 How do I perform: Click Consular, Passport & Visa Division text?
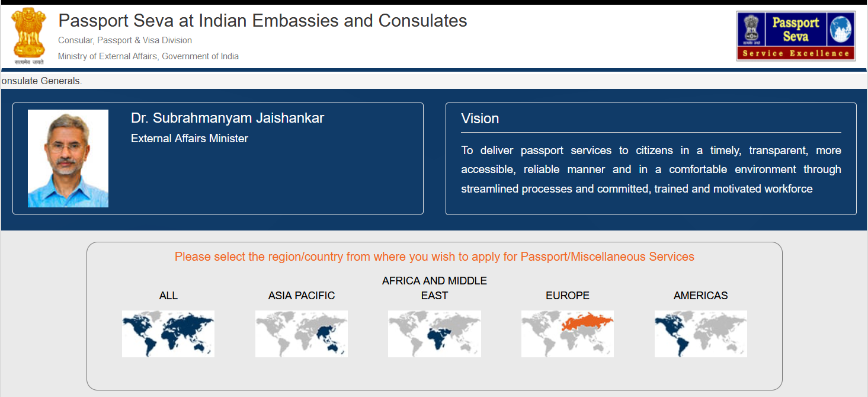pyautogui.click(x=125, y=40)
